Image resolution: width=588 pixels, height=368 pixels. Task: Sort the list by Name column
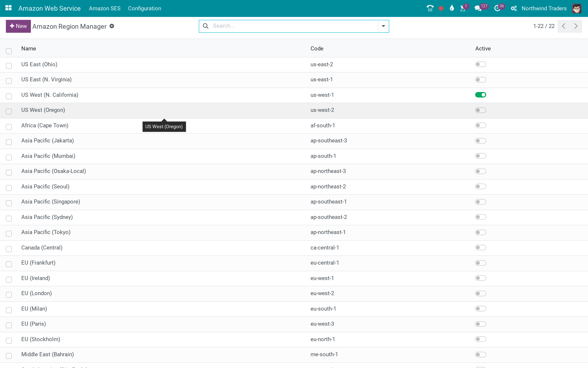tap(29, 48)
